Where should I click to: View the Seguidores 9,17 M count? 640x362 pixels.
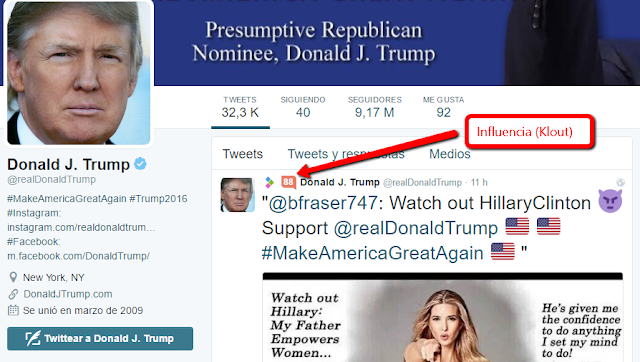click(375, 107)
